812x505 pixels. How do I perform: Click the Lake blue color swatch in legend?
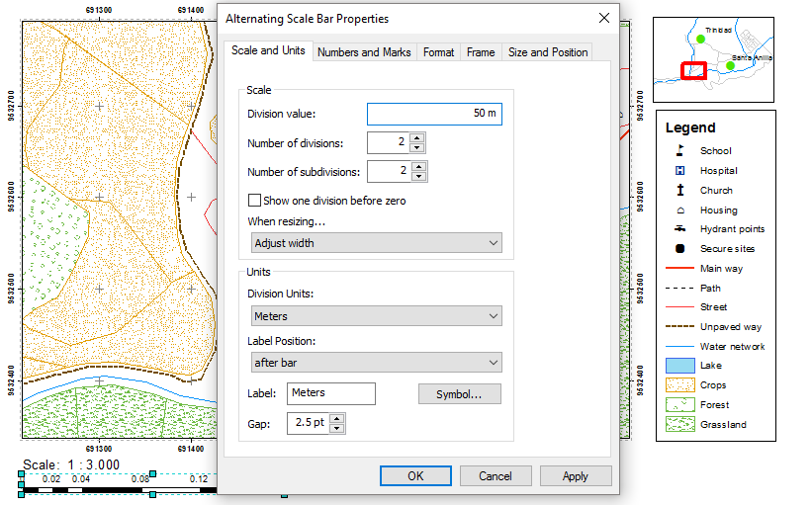[679, 366]
